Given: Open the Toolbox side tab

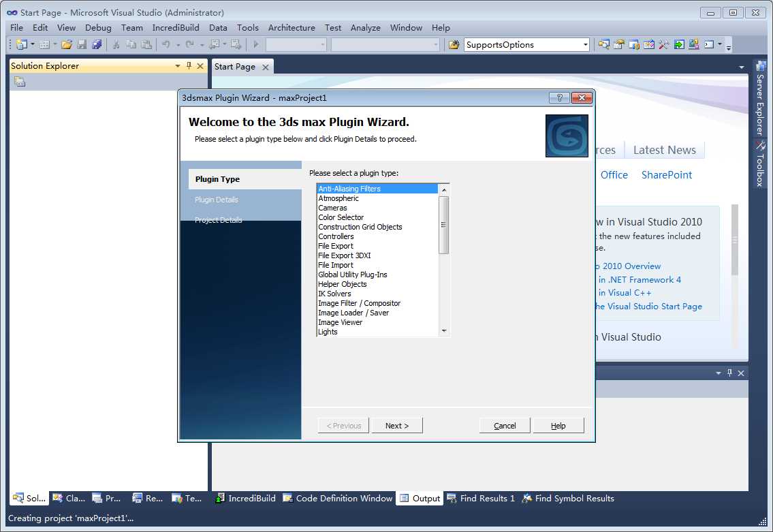Looking at the screenshot, I should pyautogui.click(x=761, y=163).
